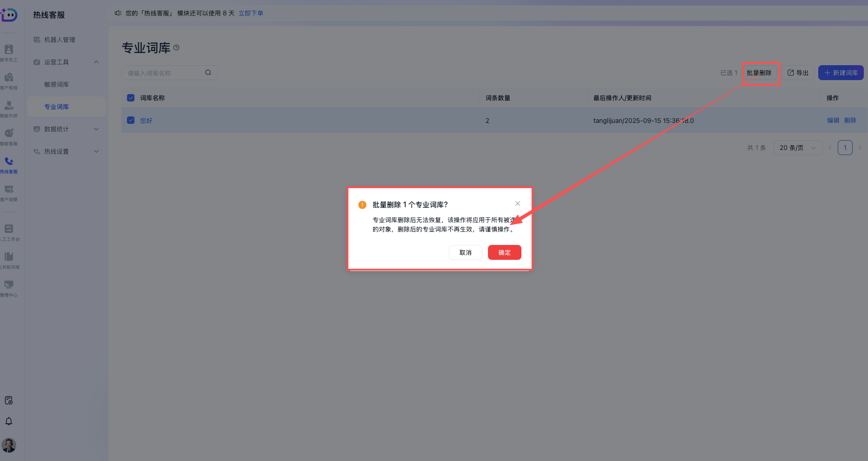This screenshot has width=868, height=461.
Task: Open the 智能客服 robot icon
Action: pos(9,134)
